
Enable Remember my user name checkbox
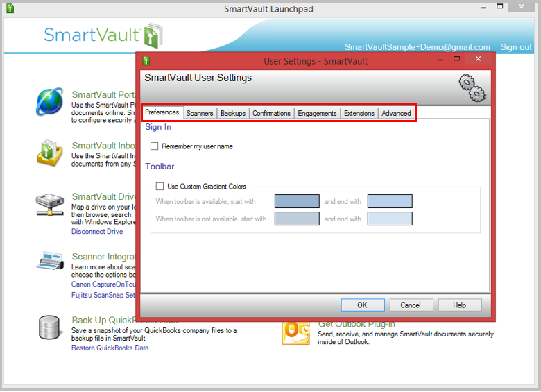tap(155, 146)
